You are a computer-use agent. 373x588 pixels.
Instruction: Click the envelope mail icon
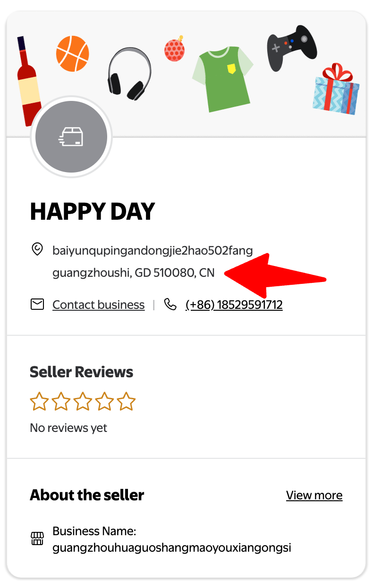click(x=37, y=305)
